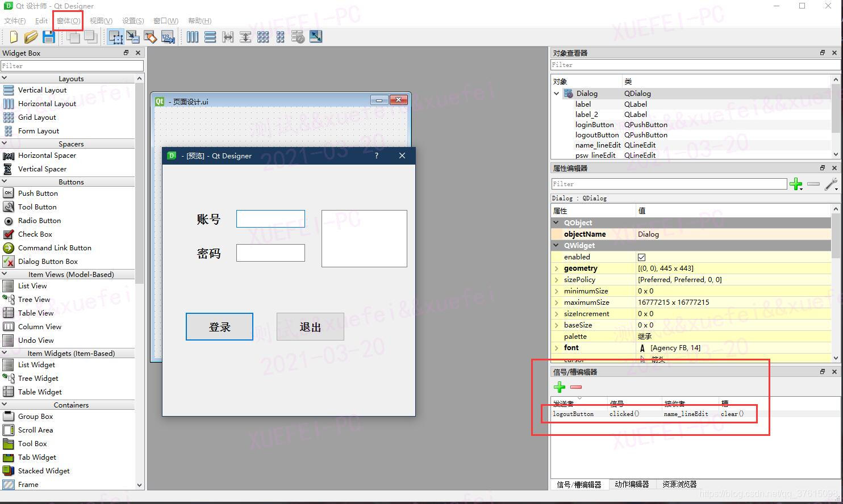Collapse the Layouts category in Widget Box

(5, 78)
